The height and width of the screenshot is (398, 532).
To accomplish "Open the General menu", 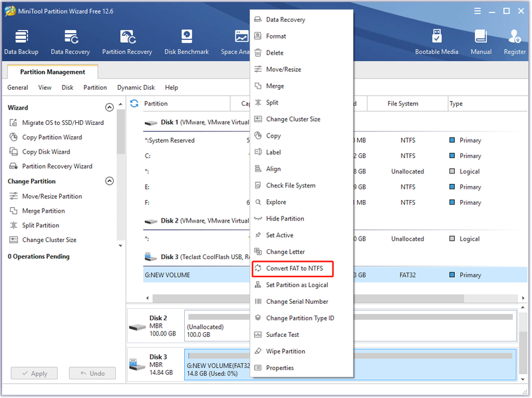I will point(18,88).
